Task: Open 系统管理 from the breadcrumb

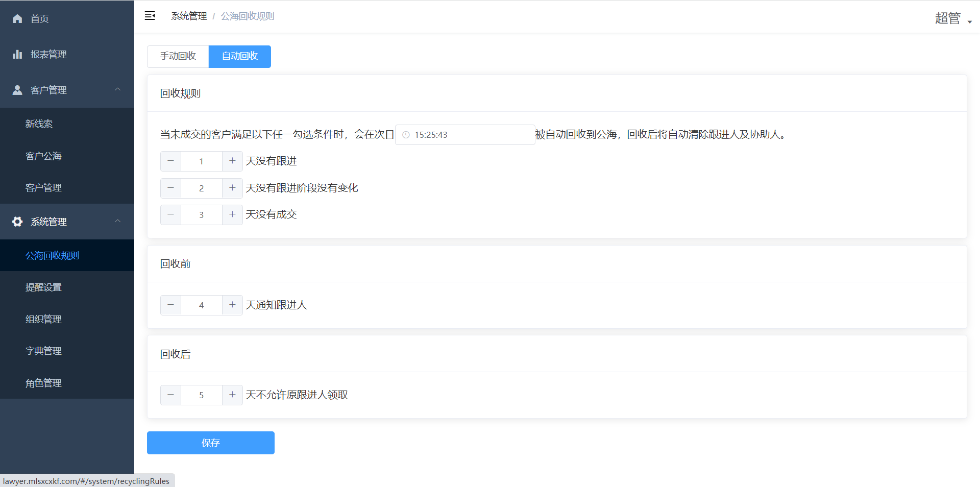Action: [x=189, y=16]
